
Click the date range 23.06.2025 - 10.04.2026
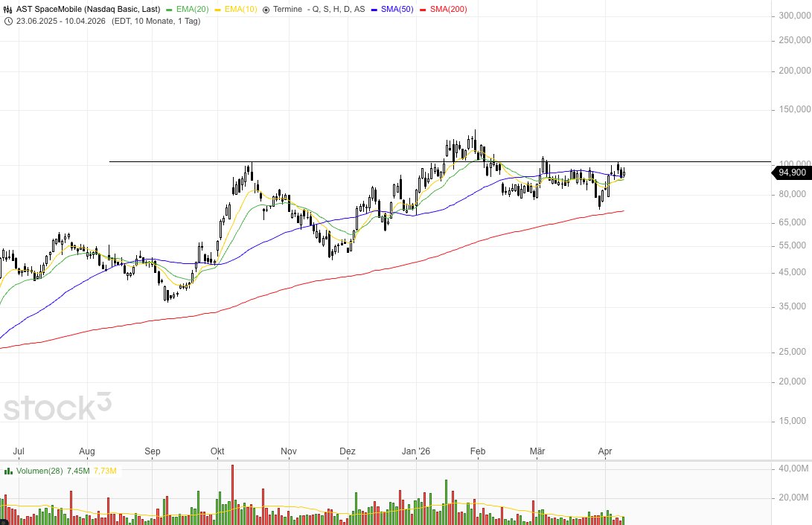(60, 22)
